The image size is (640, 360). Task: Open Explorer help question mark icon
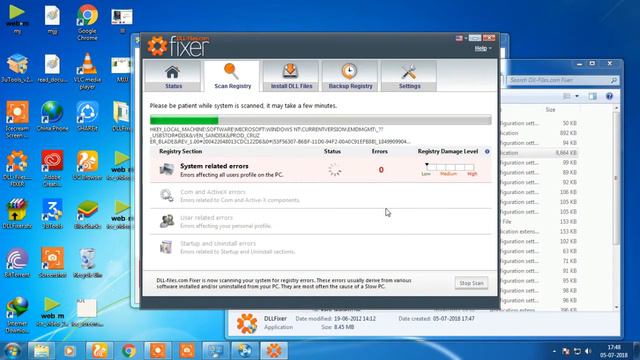coord(609,96)
